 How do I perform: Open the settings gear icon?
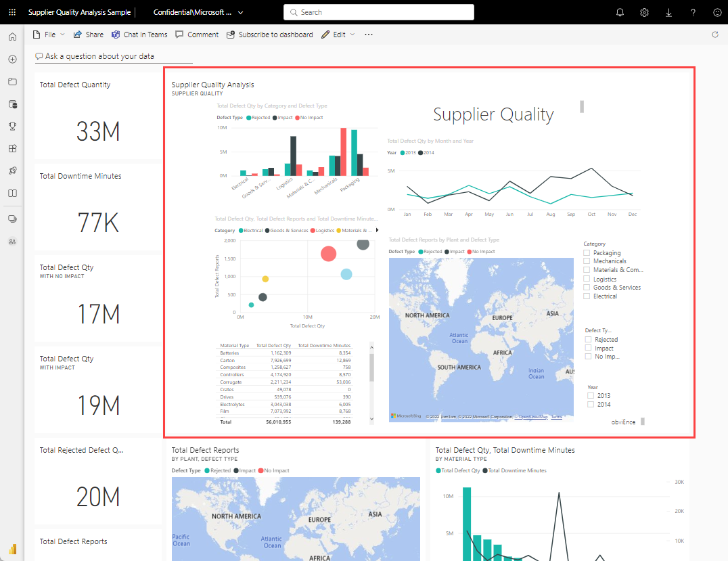[644, 12]
